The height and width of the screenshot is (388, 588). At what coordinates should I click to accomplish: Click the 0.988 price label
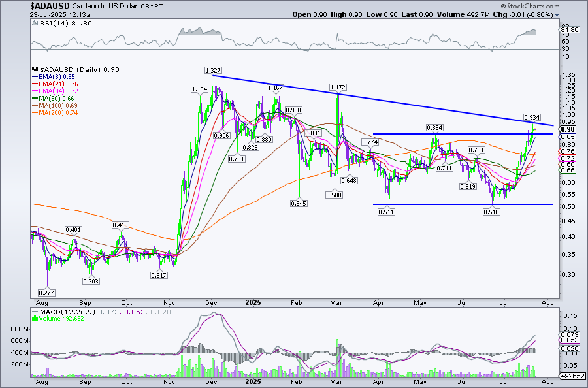[x=293, y=110]
